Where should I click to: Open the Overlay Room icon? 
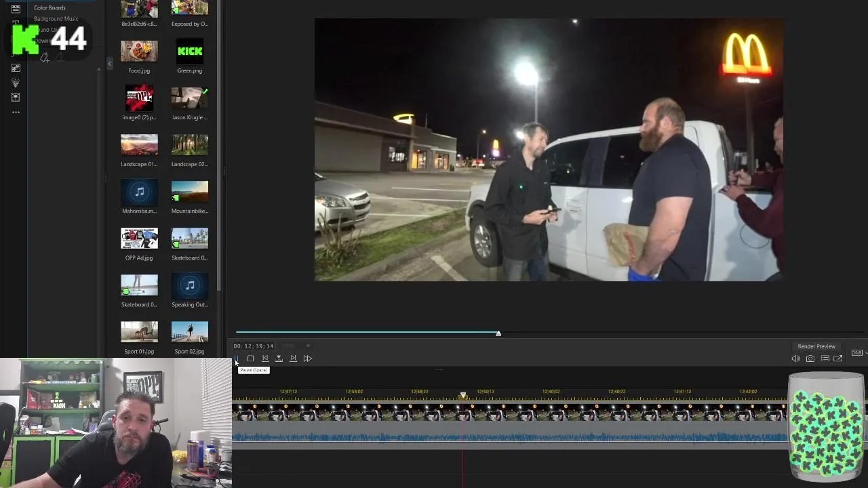[x=16, y=97]
